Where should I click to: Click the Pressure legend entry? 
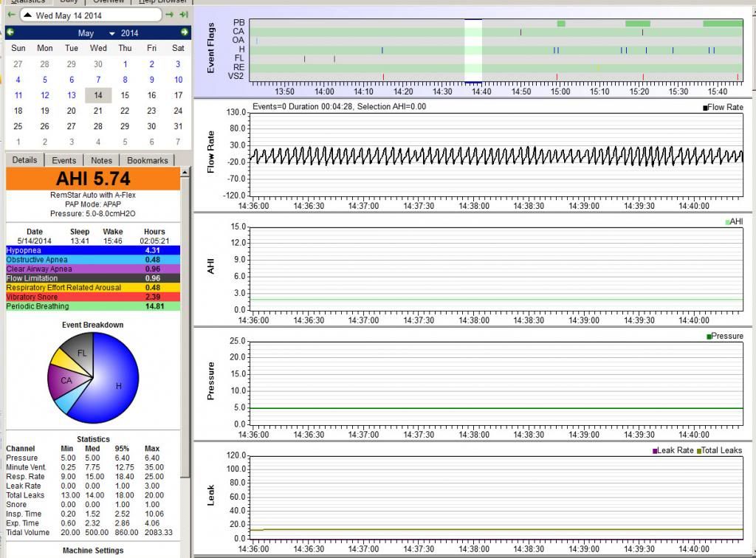[725, 336]
